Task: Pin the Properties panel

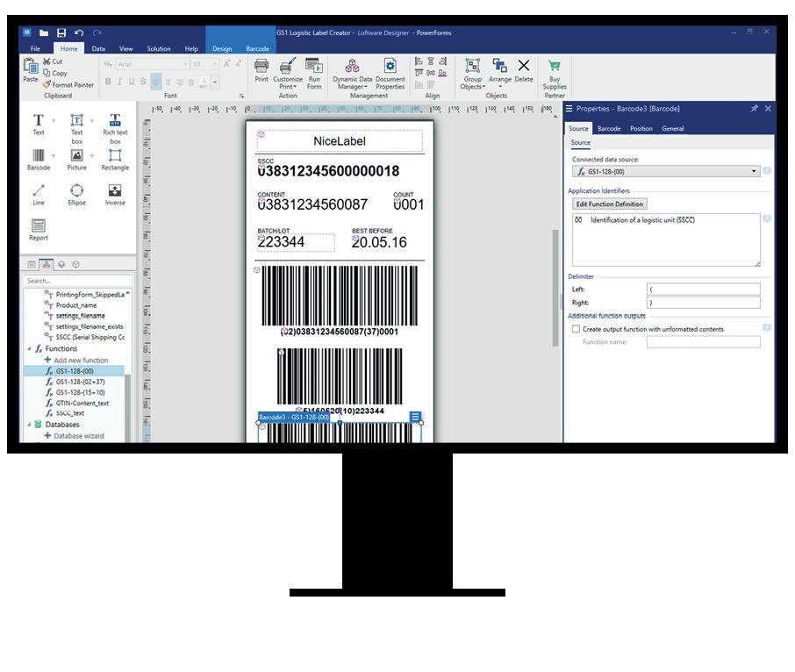Action: pyautogui.click(x=755, y=109)
